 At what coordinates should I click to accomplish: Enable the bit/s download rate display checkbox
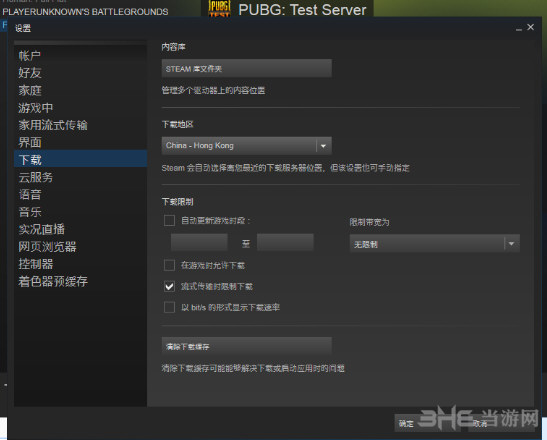(x=169, y=307)
